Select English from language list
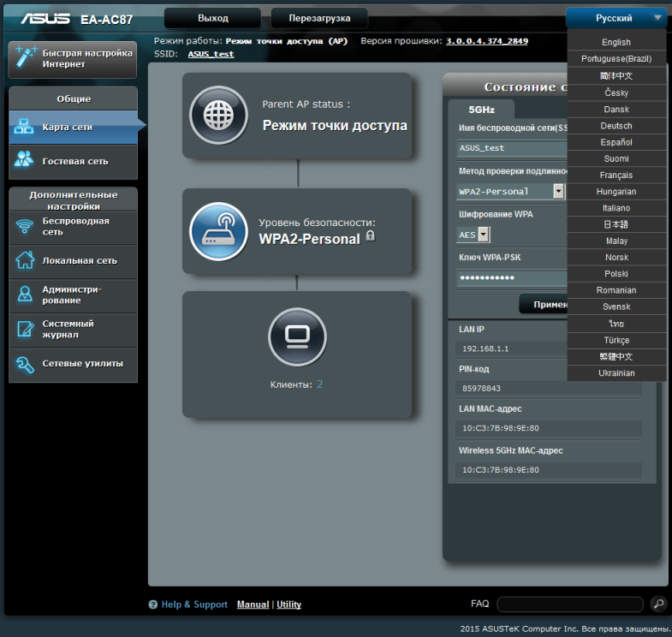Image resolution: width=672 pixels, height=637 pixels. point(616,43)
